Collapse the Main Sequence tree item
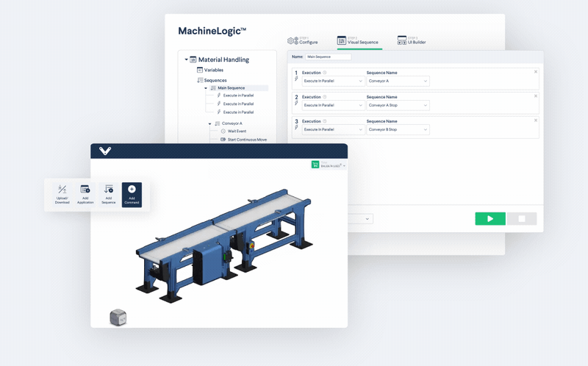The width and height of the screenshot is (588, 366). 206,88
